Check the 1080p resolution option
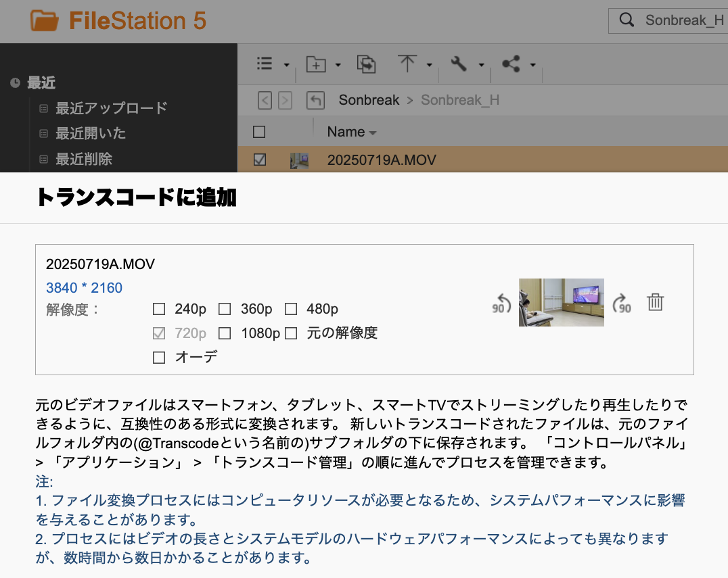 (225, 333)
